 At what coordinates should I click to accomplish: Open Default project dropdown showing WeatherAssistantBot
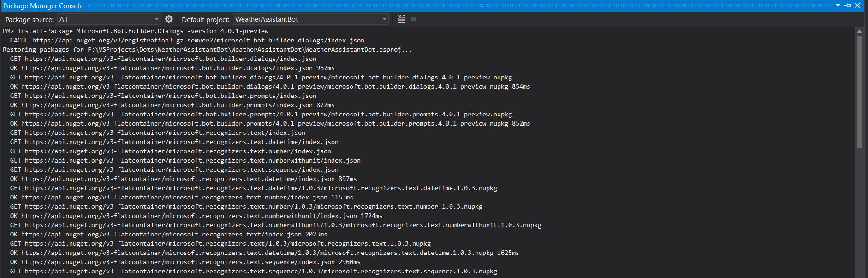[310, 19]
